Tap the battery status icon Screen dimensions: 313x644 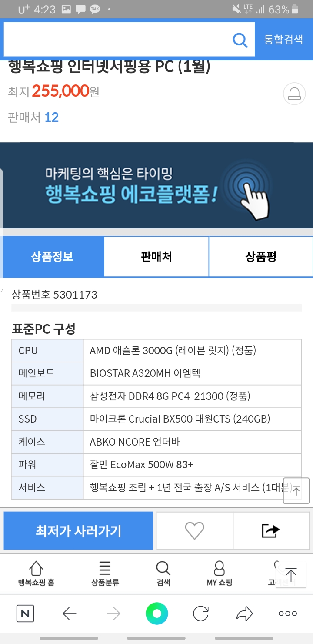296,9
